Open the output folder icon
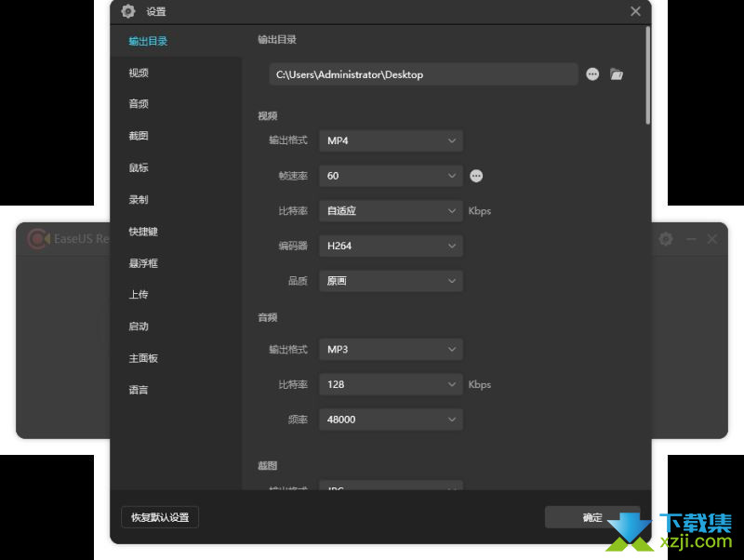The image size is (744, 560). click(x=617, y=74)
